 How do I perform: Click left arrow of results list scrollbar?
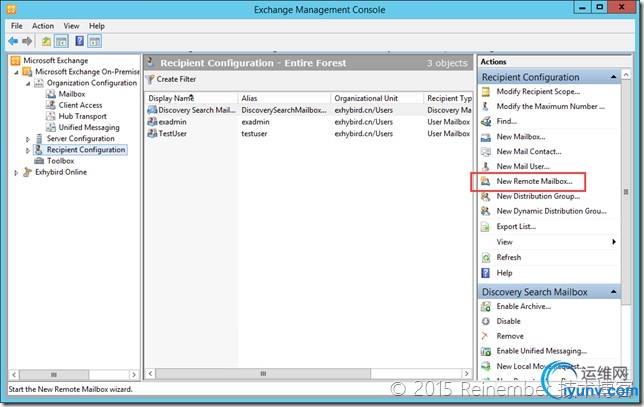(x=150, y=374)
